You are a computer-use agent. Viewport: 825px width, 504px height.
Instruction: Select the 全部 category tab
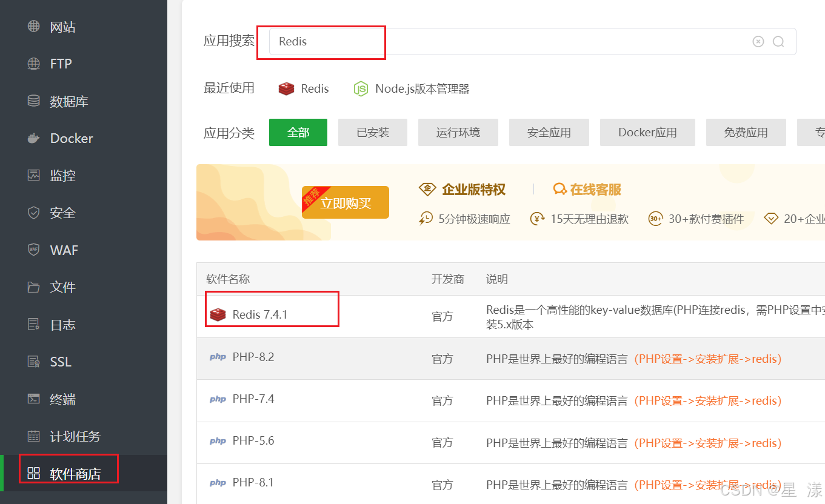[x=298, y=132]
